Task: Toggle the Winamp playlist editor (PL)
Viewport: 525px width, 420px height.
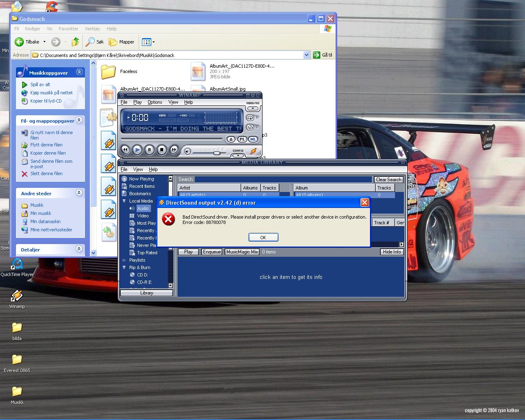Action: click(x=242, y=139)
